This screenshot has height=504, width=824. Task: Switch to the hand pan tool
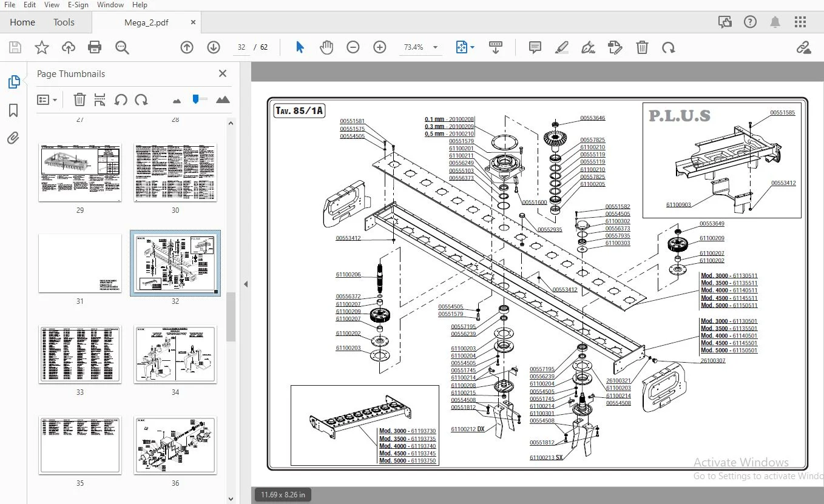tap(326, 47)
